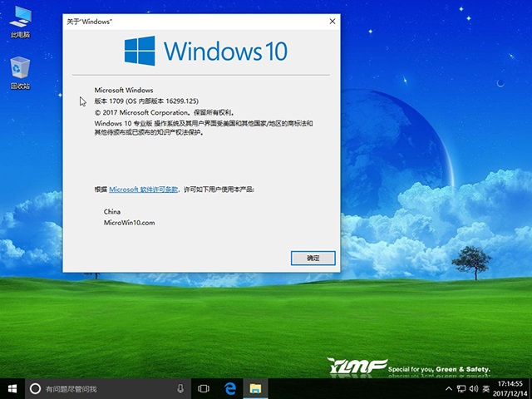The width and height of the screenshot is (532, 399).
Task: Click the MicroWin10.com text
Action: [x=130, y=223]
